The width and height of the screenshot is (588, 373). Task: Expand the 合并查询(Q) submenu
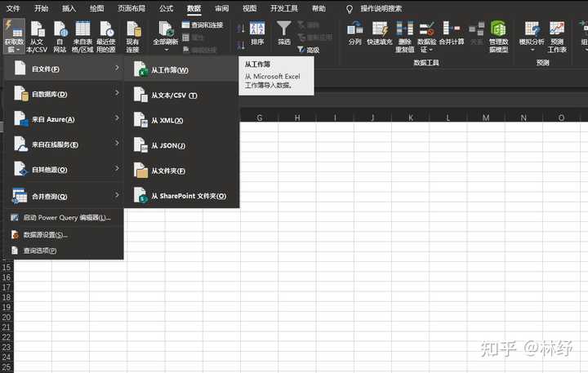click(x=64, y=196)
